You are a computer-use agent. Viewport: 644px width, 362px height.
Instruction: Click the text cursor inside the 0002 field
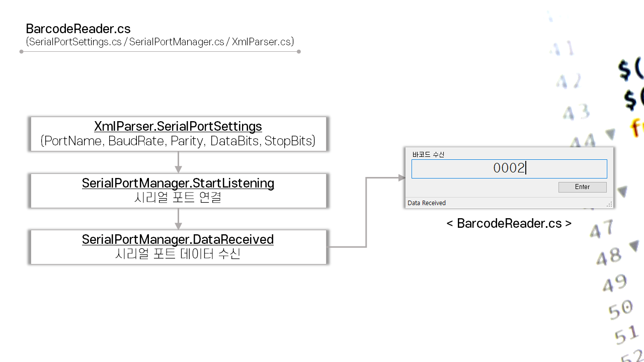[x=527, y=168]
